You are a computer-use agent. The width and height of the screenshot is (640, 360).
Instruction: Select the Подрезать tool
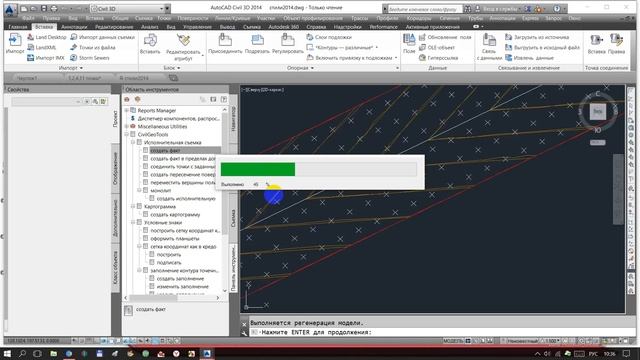pyautogui.click(x=257, y=44)
